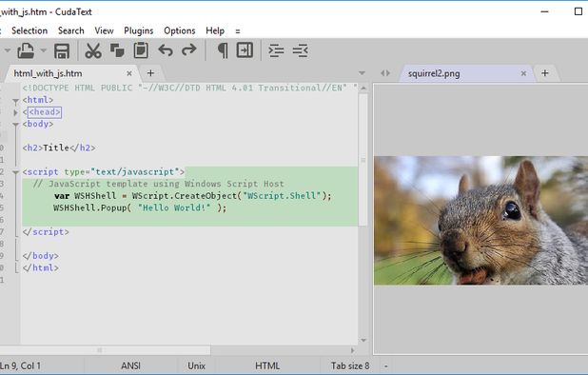
Task: Open the recent files dropdown arrow beside Open
Action: click(44, 50)
